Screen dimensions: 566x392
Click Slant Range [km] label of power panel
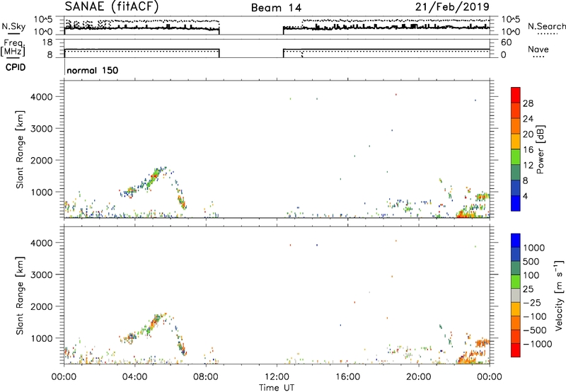tap(20, 149)
